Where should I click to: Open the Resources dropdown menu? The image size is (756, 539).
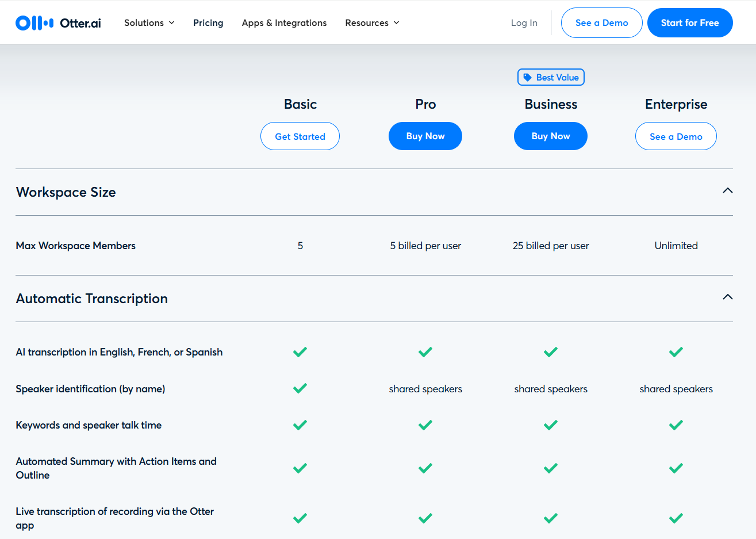click(x=372, y=23)
